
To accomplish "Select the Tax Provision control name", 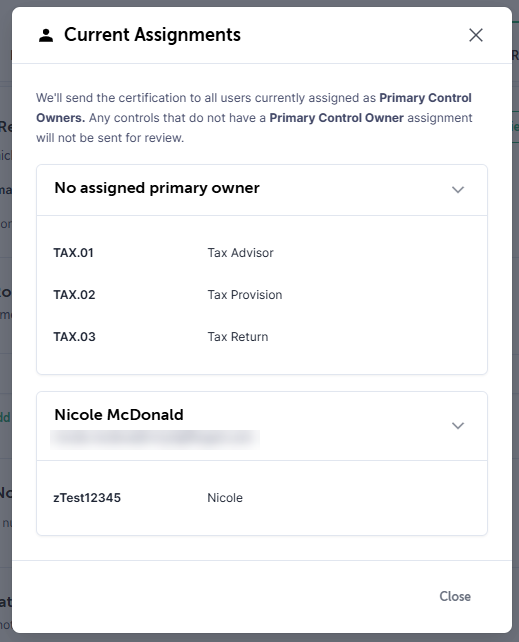I will (245, 295).
